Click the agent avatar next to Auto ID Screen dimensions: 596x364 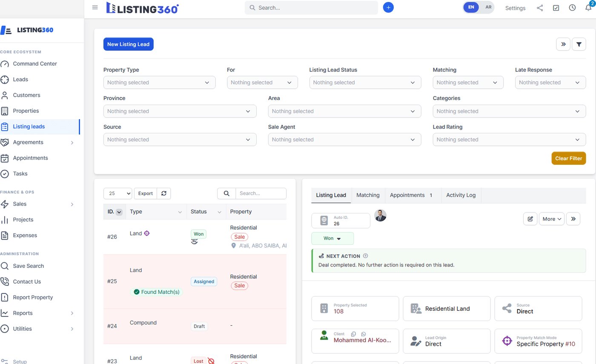[x=380, y=215]
